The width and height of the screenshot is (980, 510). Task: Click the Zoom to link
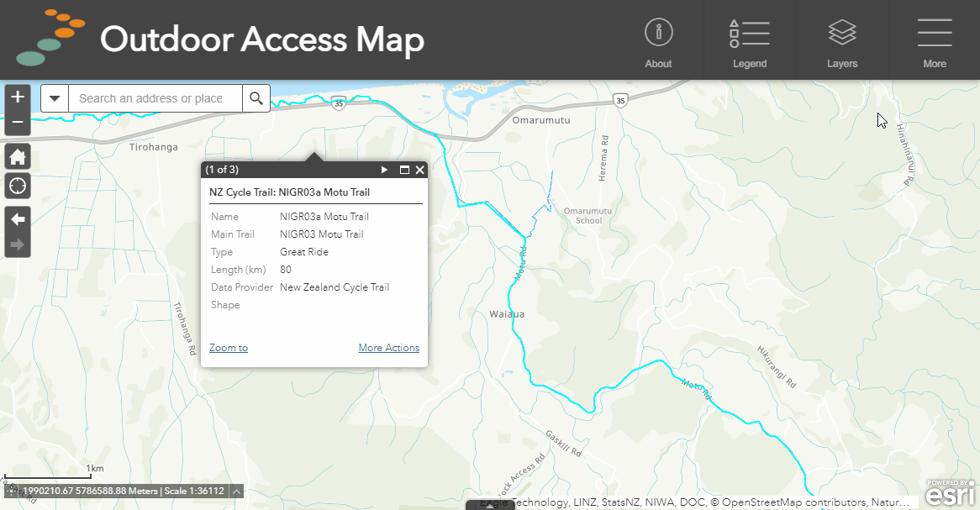pyautogui.click(x=228, y=348)
